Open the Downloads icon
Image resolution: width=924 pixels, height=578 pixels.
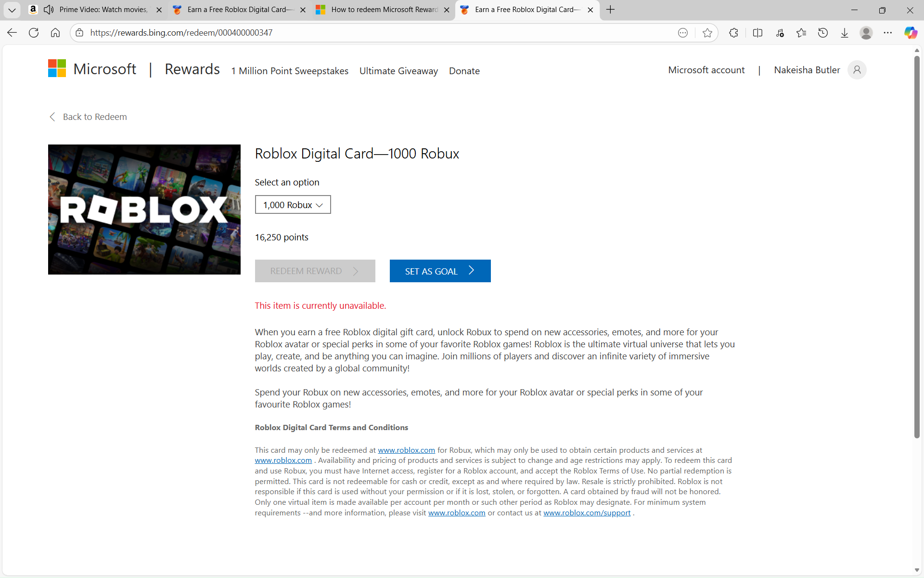tap(845, 33)
